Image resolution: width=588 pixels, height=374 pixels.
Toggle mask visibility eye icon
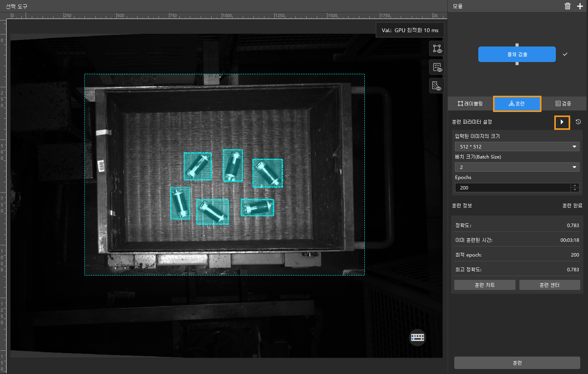437,86
